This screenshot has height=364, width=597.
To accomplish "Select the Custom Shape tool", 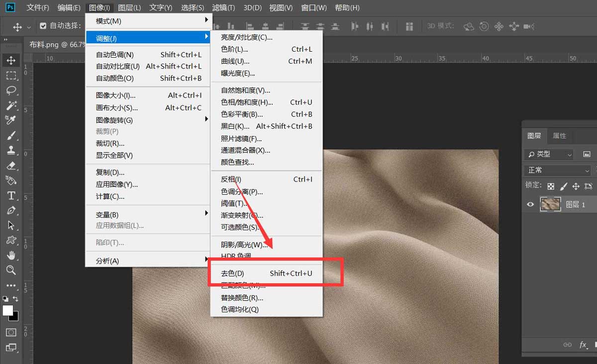I will coord(11,240).
